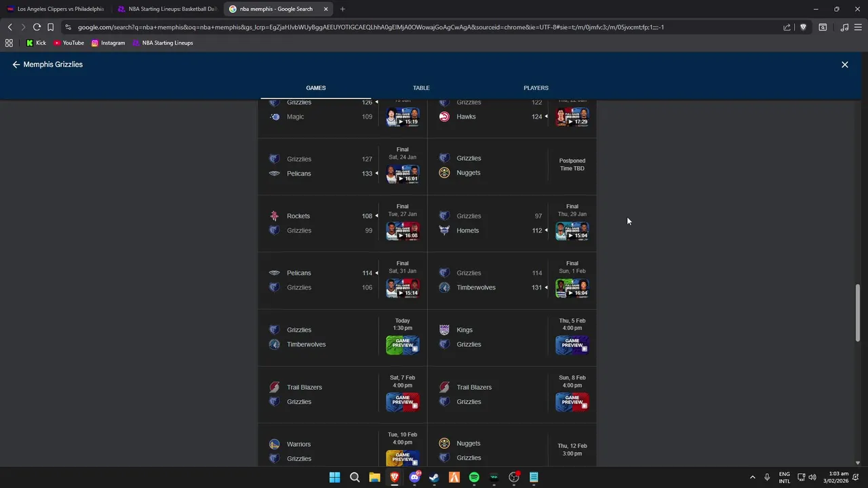The image size is (868, 488).
Task: Open File Explorer from the taskbar
Action: click(x=374, y=477)
